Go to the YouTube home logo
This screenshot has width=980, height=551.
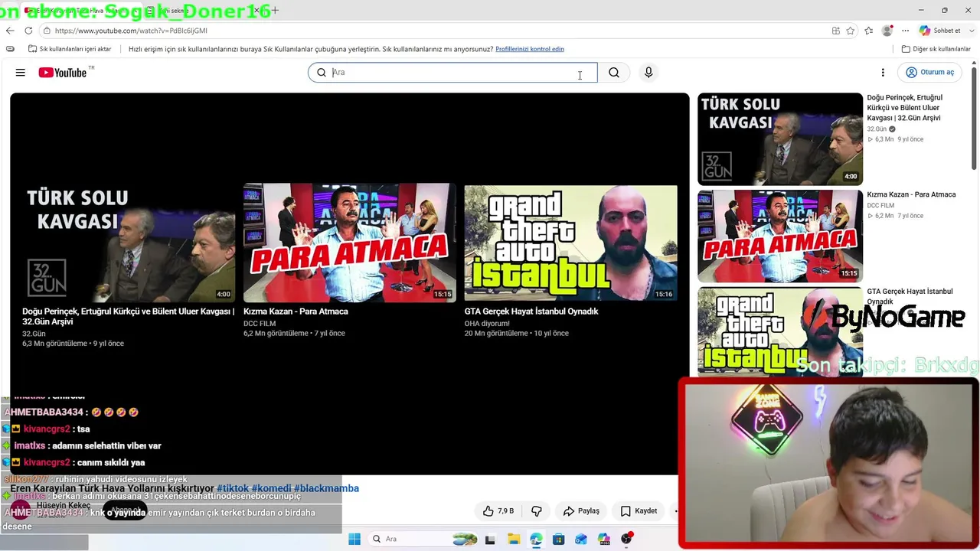pyautogui.click(x=63, y=73)
